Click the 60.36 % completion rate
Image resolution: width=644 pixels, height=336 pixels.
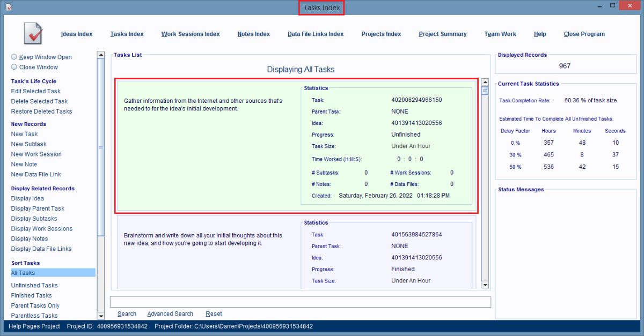point(591,100)
